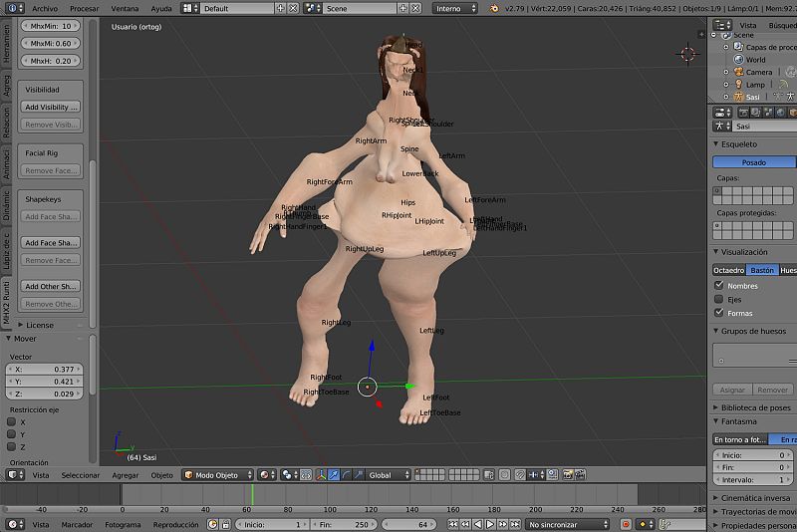Enable the Ejes checkbox
The image size is (797, 532).
pyautogui.click(x=719, y=299)
